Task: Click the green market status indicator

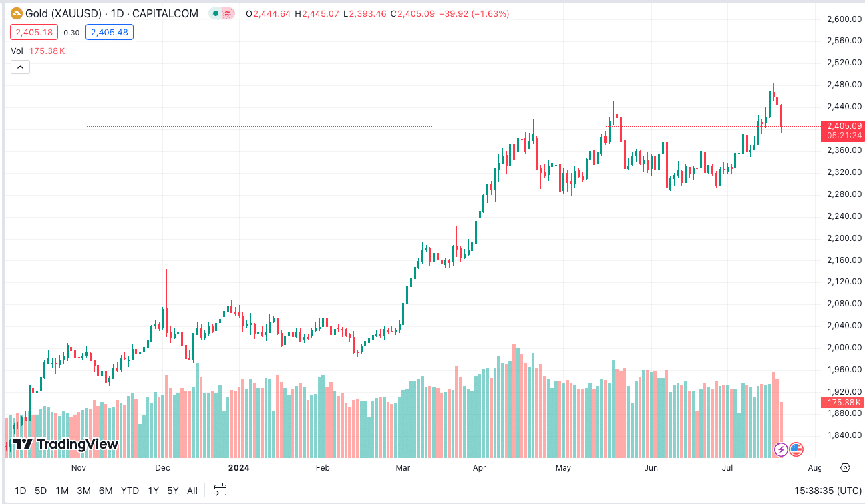Action: (x=216, y=13)
